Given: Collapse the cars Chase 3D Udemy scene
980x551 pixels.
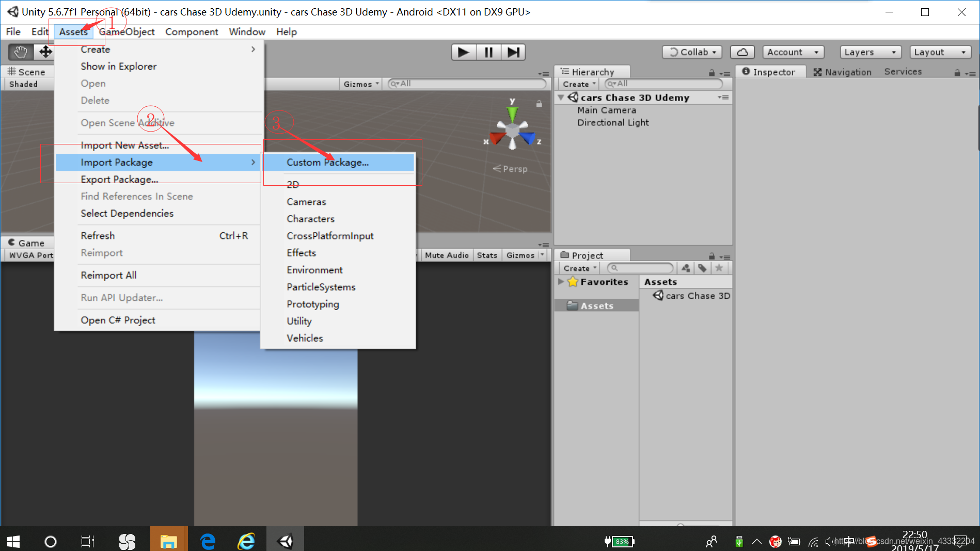Looking at the screenshot, I should (x=561, y=98).
